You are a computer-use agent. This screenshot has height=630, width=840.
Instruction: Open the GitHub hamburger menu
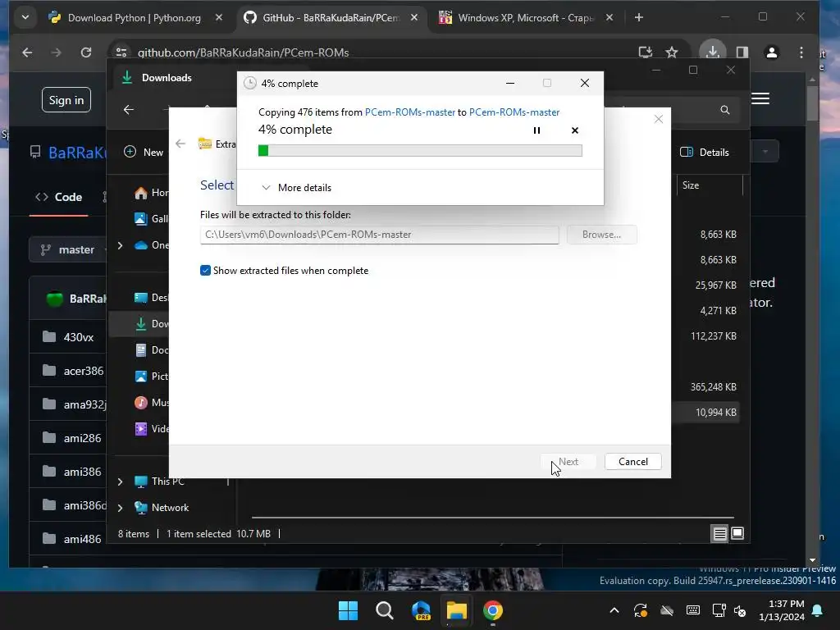[x=760, y=98]
